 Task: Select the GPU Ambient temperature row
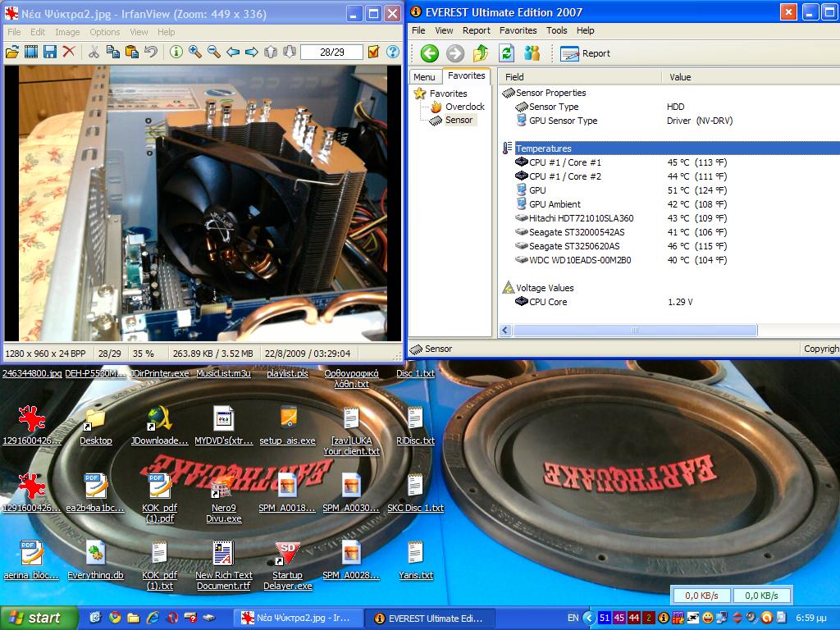pyautogui.click(x=671, y=204)
